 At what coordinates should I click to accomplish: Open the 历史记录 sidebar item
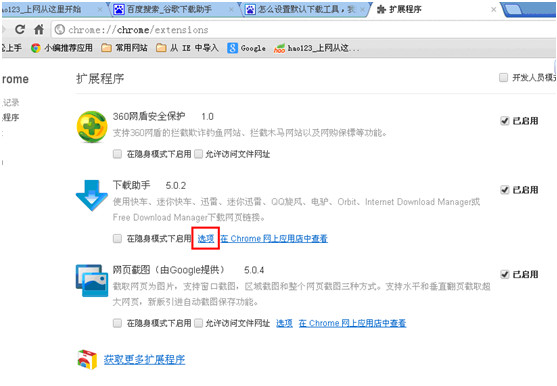pyautogui.click(x=11, y=103)
